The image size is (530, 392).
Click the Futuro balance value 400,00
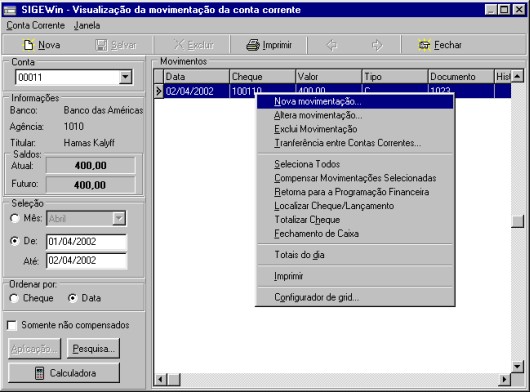tap(91, 185)
